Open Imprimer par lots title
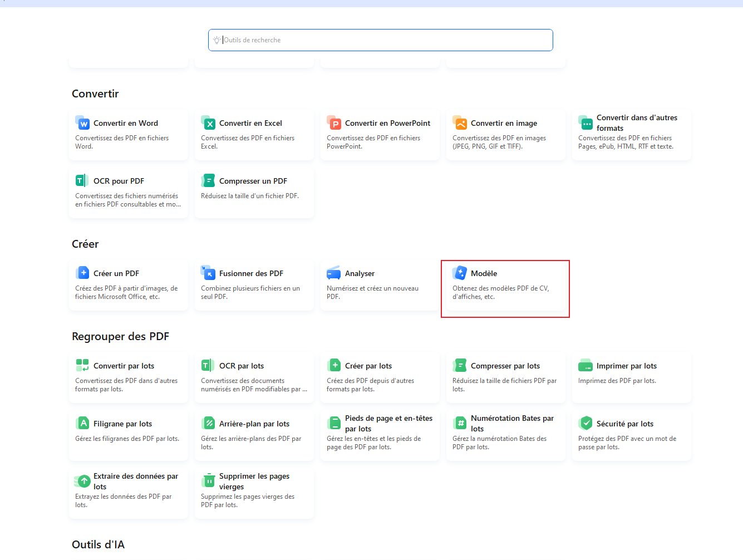Image resolution: width=743 pixels, height=560 pixels. (627, 366)
